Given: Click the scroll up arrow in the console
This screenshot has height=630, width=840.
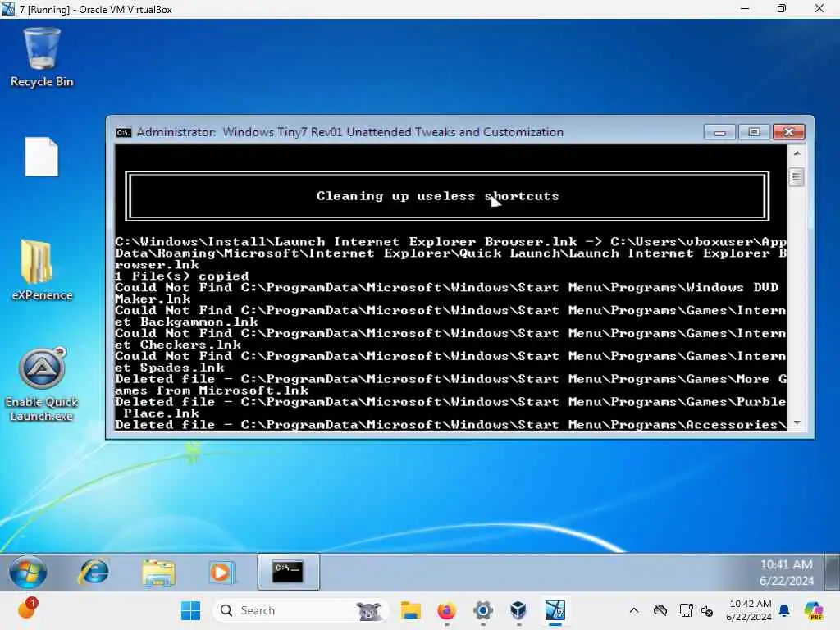Looking at the screenshot, I should pos(797,153).
